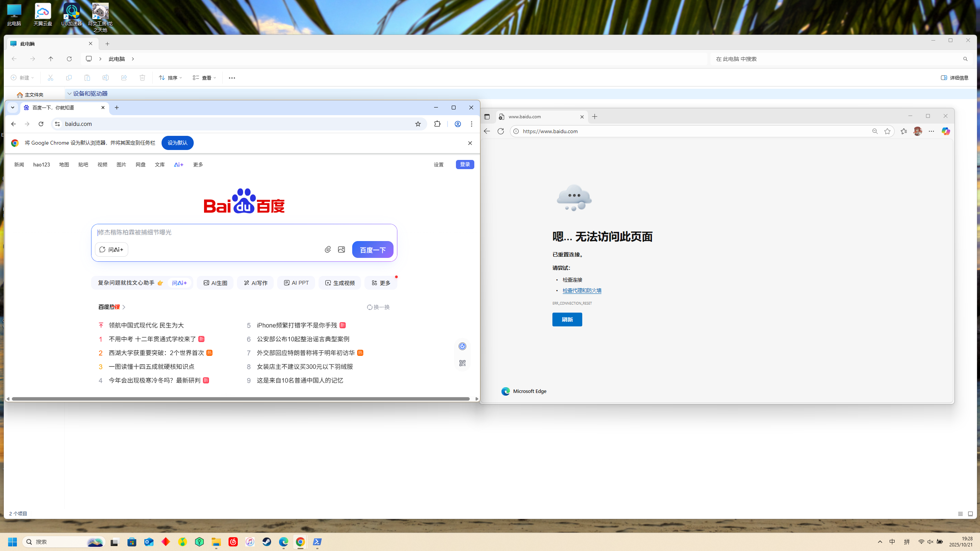Switch to the 地图 tab on Baidu
This screenshot has width=980, height=551.
click(x=64, y=165)
